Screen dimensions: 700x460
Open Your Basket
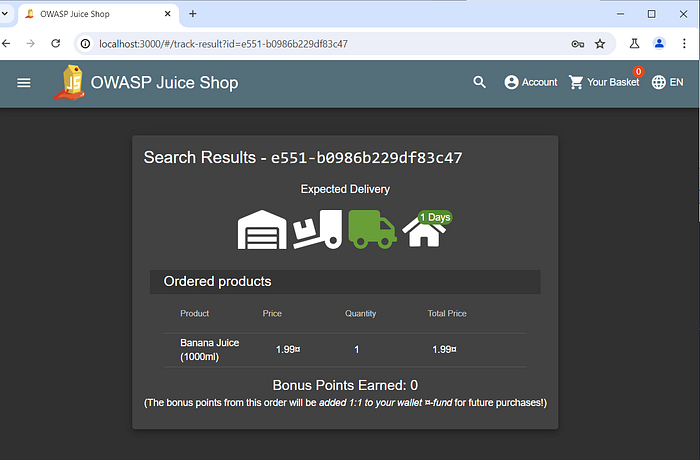604,82
